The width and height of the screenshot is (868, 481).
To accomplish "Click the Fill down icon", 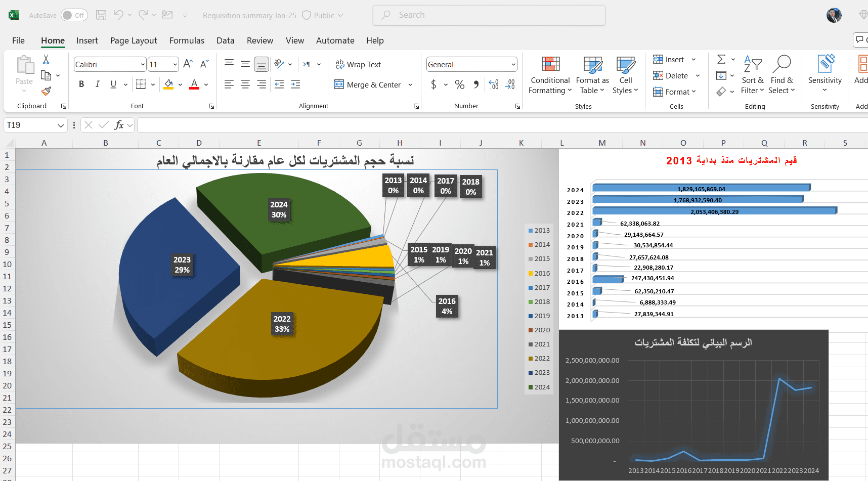I will [721, 75].
